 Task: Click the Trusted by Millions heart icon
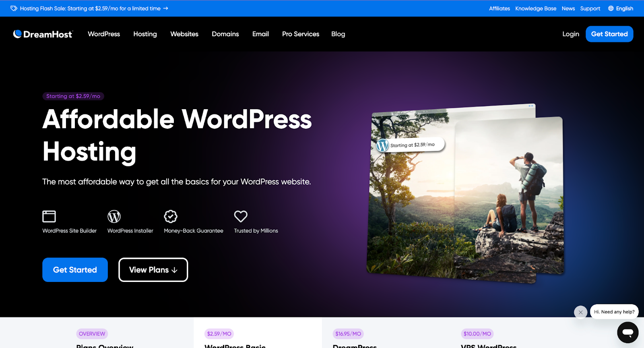[x=241, y=216]
